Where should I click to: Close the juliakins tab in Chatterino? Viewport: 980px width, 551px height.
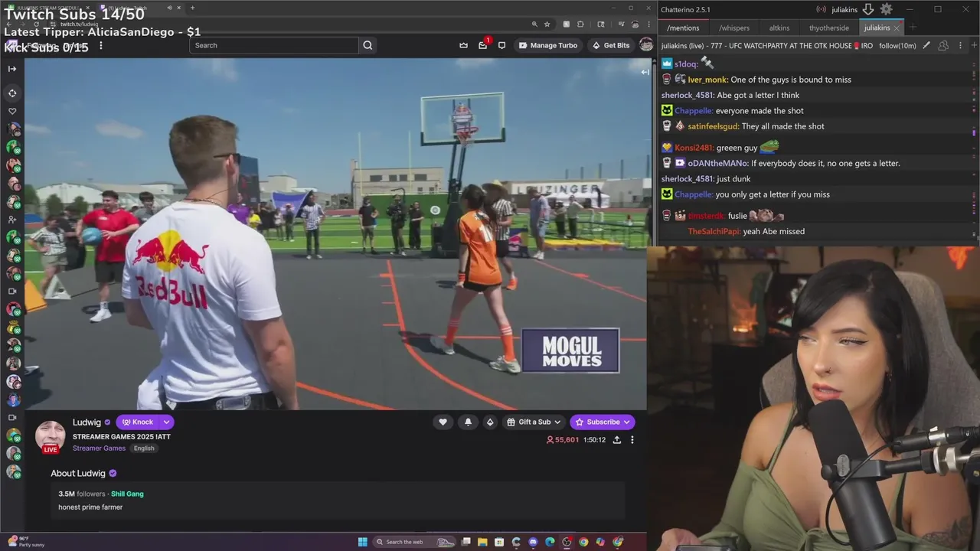pos(897,28)
